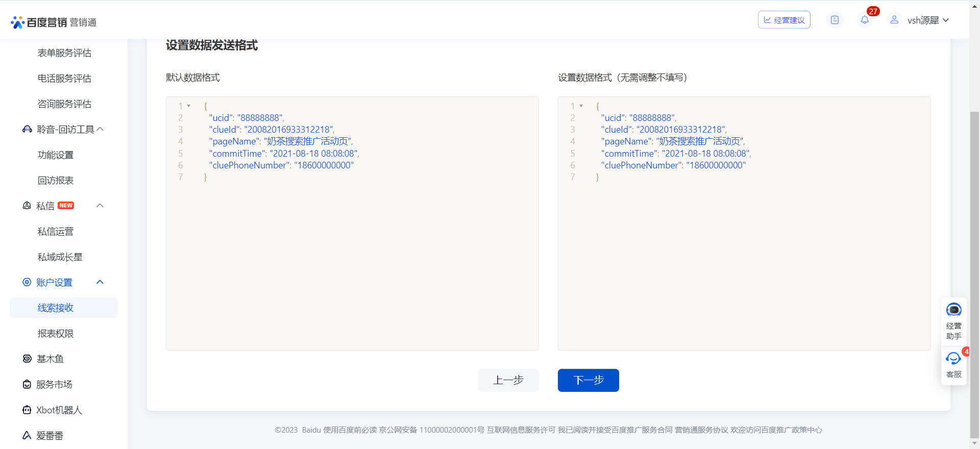
Task: Click the 爱番番 sidebar icon
Action: [27, 435]
